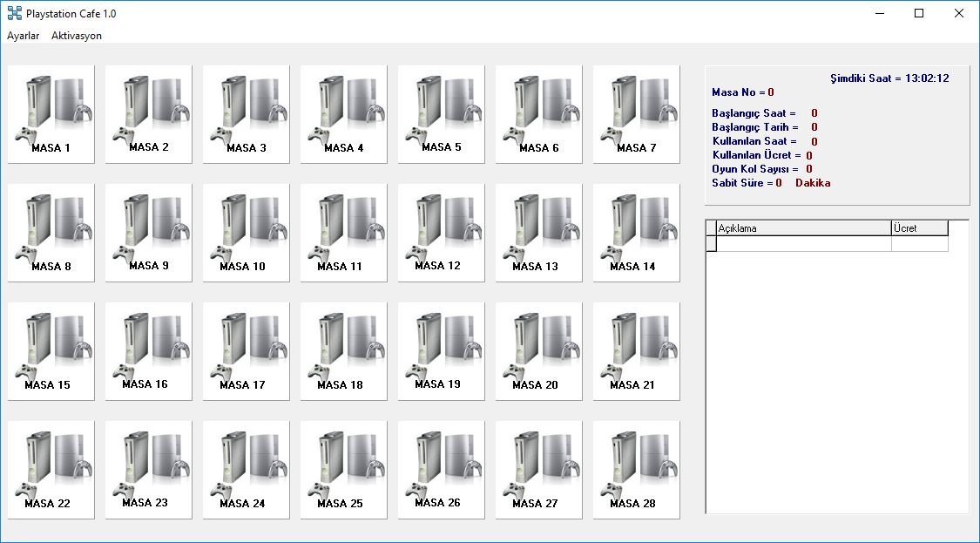Screen dimensions: 980x543
Task: Open the MASA 23 table
Action: click(x=149, y=470)
